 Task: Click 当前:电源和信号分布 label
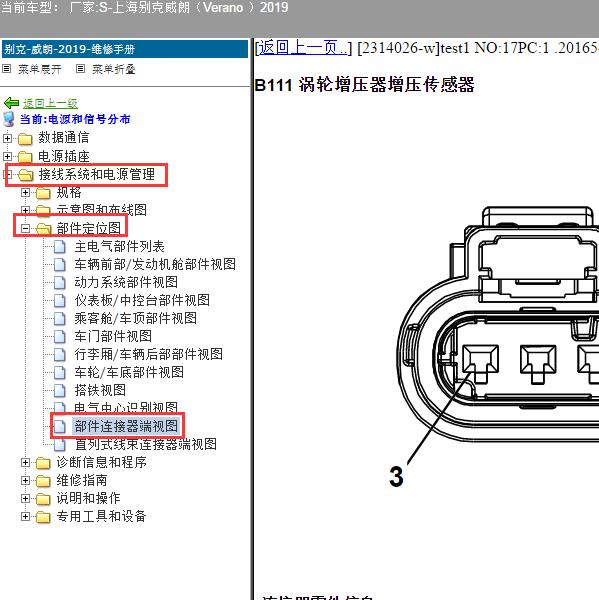click(x=75, y=119)
